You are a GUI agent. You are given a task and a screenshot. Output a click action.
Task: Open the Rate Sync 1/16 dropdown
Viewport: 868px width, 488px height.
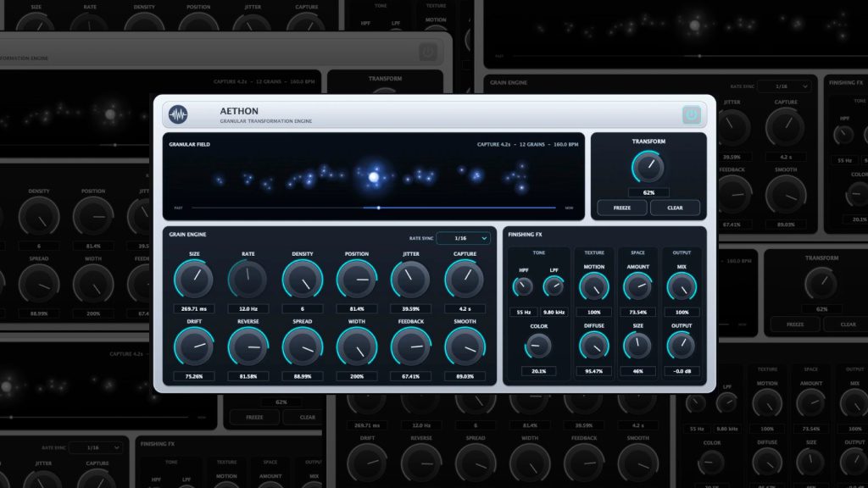464,238
